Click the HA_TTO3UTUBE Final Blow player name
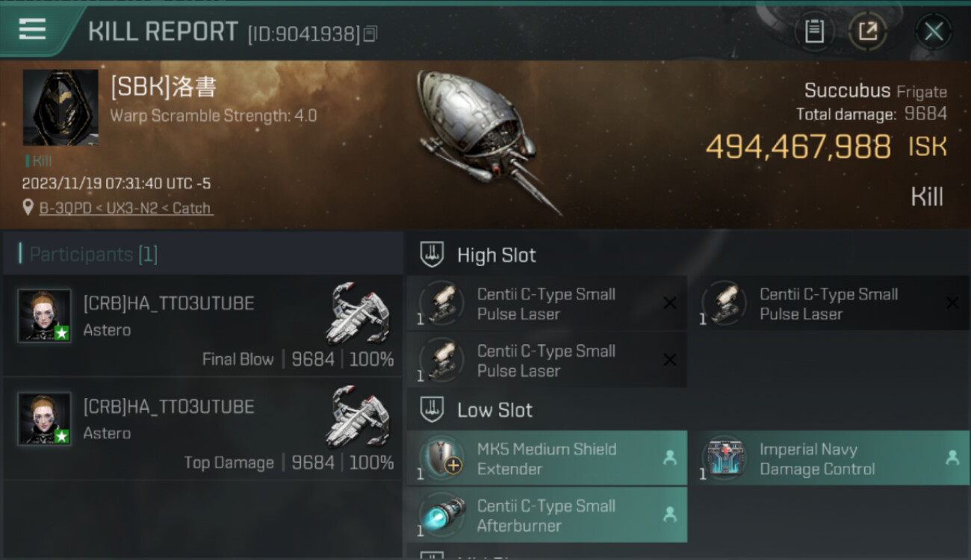This screenshot has width=971, height=560. (x=169, y=303)
